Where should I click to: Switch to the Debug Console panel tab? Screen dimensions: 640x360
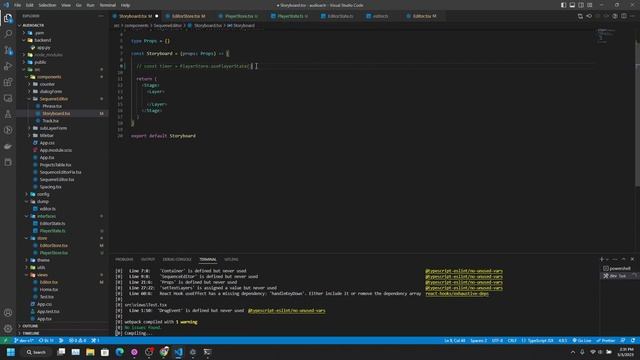(x=177, y=259)
